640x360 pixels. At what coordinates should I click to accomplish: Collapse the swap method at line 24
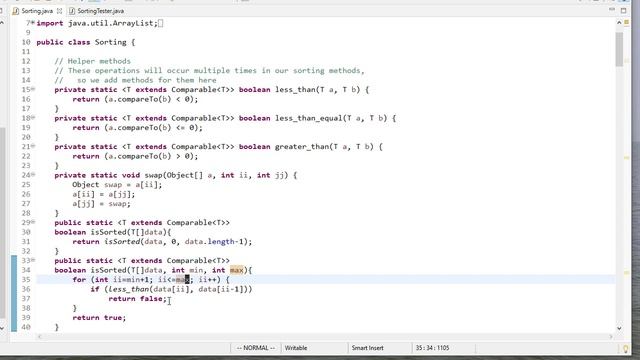pos(33,174)
